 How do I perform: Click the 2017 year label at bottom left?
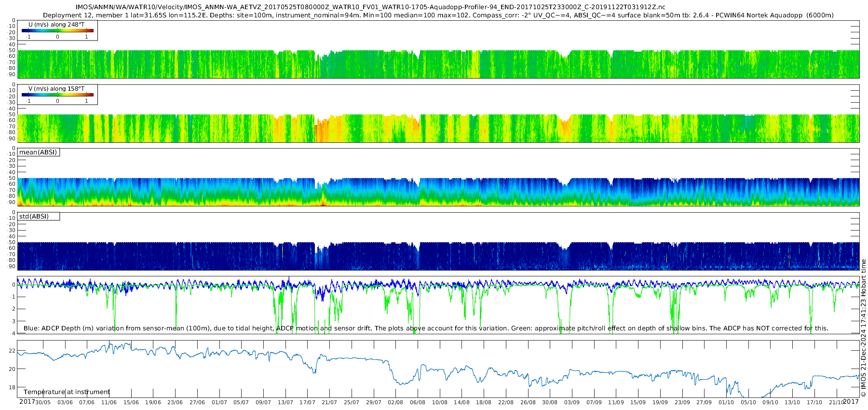point(27,402)
